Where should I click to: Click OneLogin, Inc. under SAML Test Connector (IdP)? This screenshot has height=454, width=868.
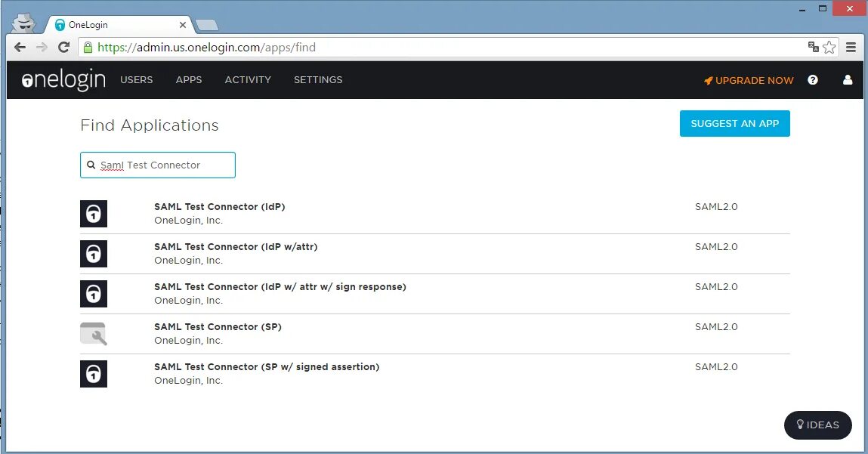tap(189, 221)
